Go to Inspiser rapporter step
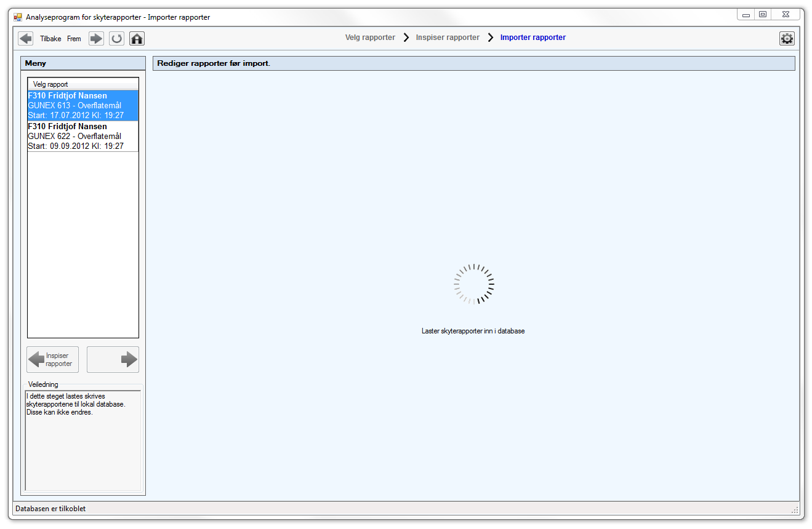The image size is (812, 529). pyautogui.click(x=448, y=38)
